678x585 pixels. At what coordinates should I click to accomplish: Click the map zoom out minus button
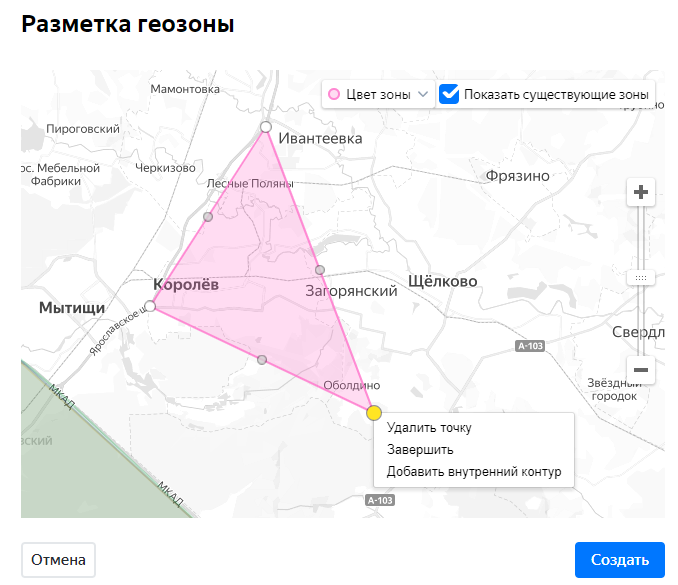tap(641, 370)
